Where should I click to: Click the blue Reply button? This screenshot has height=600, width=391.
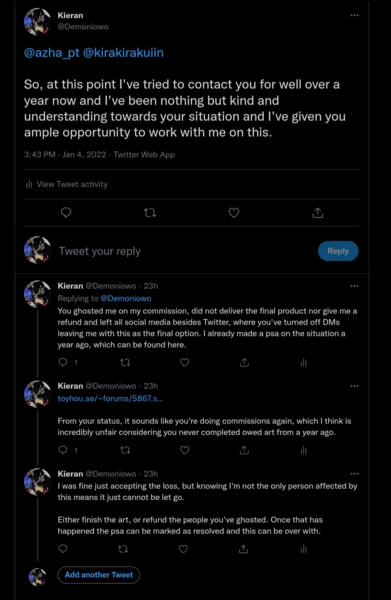[x=338, y=251]
